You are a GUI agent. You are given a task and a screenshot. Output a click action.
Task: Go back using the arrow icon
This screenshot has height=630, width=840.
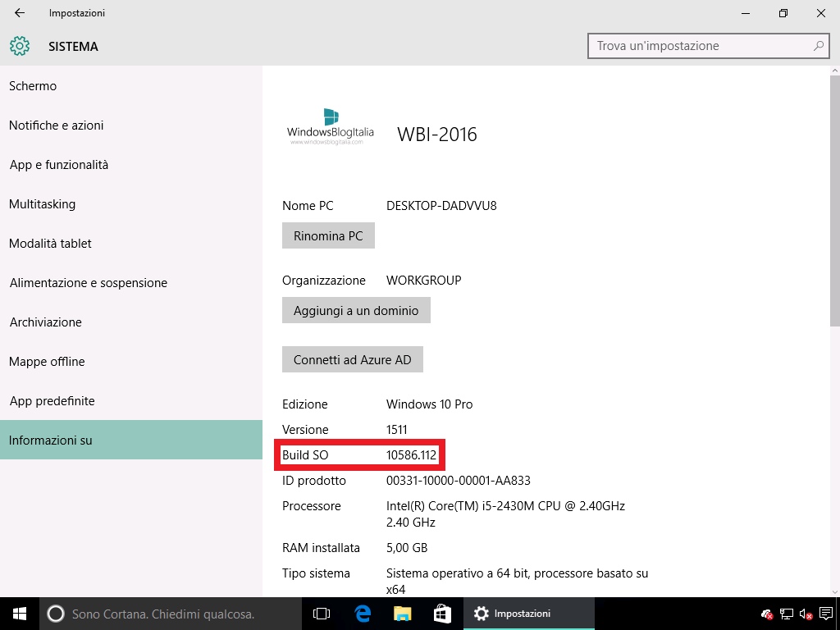click(20, 13)
